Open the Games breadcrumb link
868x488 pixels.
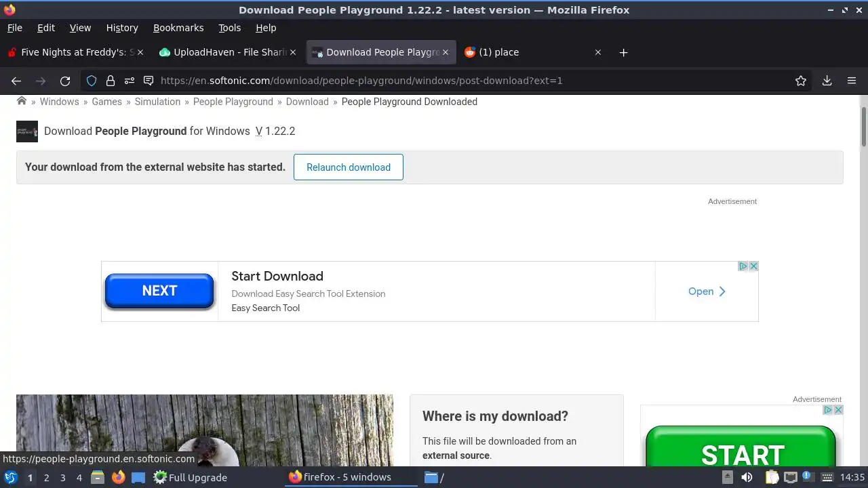(x=106, y=102)
